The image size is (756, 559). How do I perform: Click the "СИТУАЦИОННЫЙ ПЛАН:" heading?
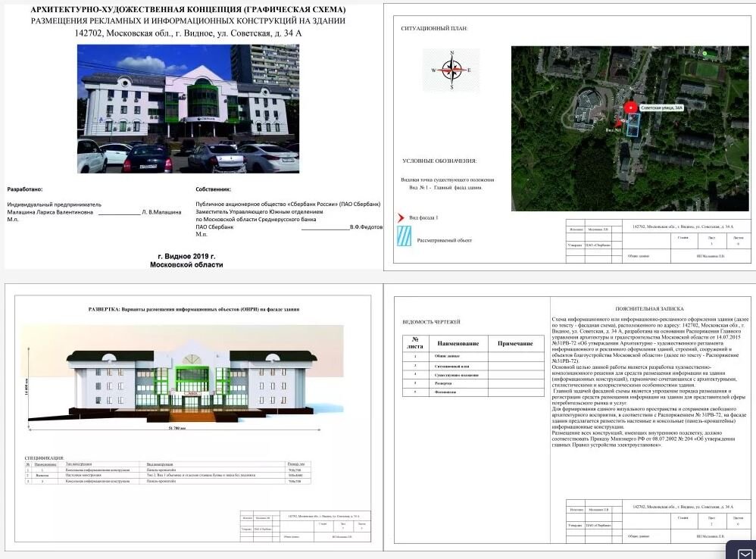coord(434,29)
